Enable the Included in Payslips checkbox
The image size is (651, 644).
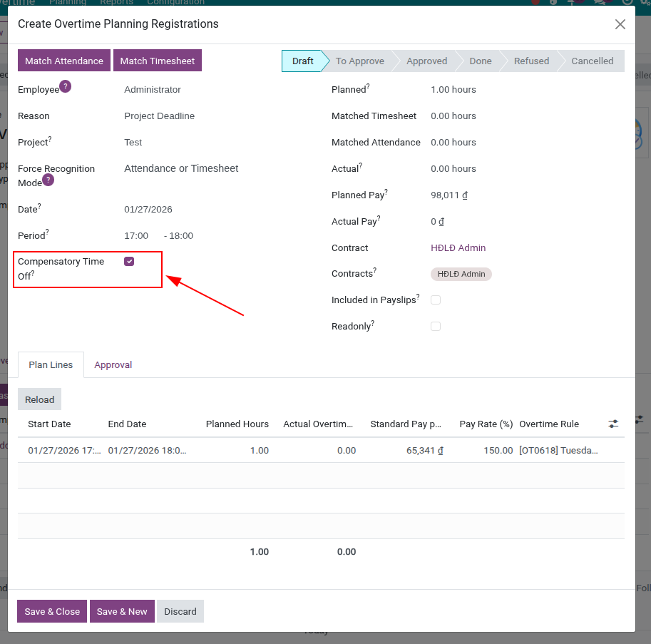(x=436, y=300)
